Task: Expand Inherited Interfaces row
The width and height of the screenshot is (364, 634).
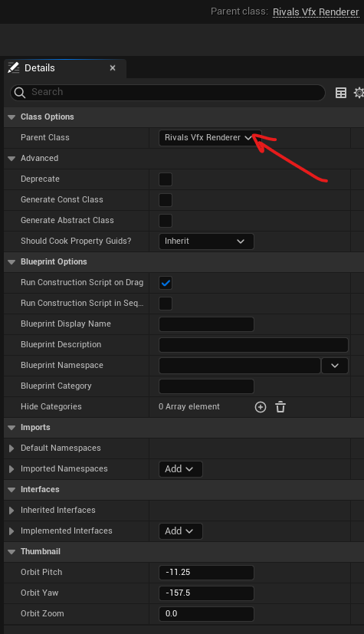Action: click(11, 511)
